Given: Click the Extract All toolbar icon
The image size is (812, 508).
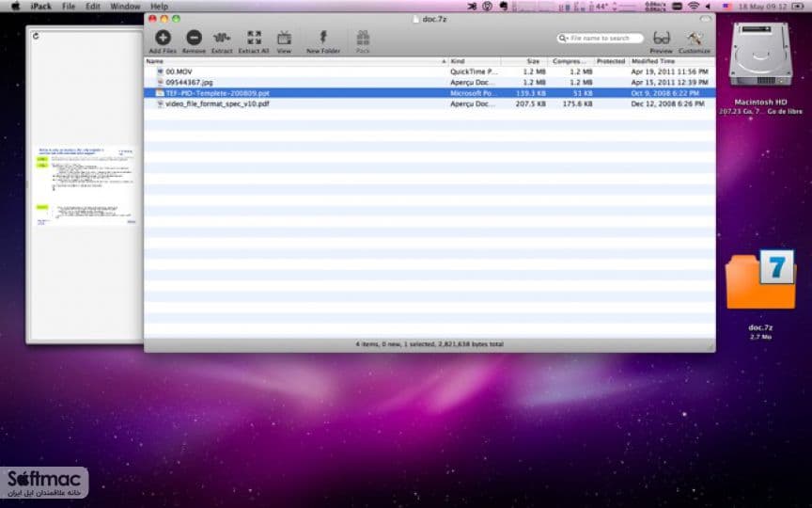Looking at the screenshot, I should tap(254, 38).
